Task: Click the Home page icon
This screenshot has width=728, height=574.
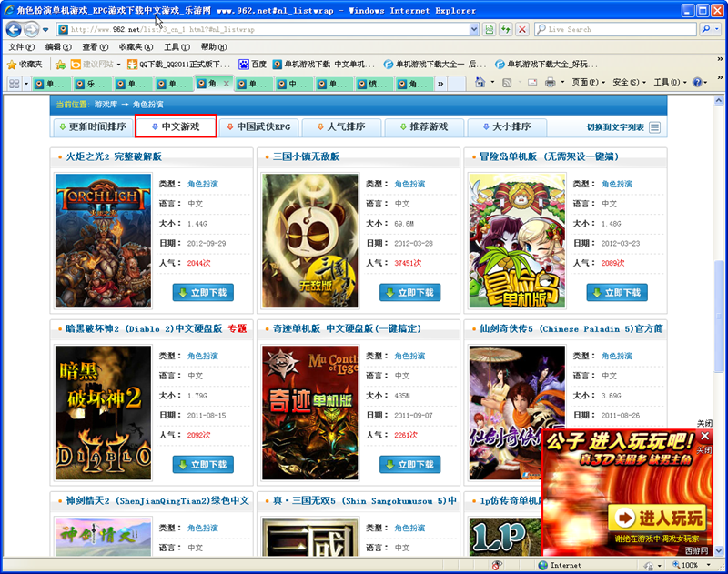Action: (480, 83)
